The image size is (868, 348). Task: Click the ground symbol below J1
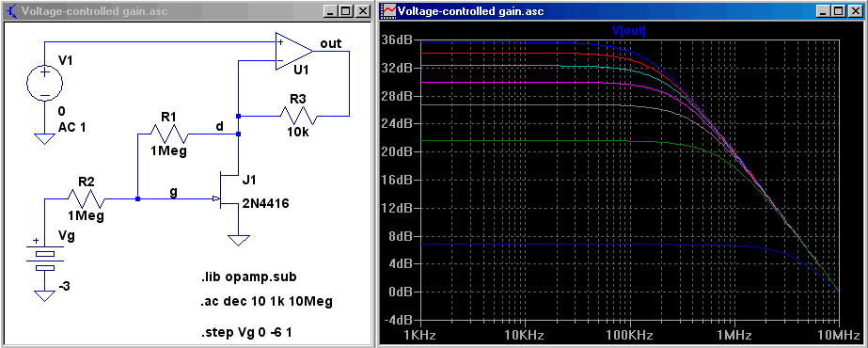click(x=239, y=240)
